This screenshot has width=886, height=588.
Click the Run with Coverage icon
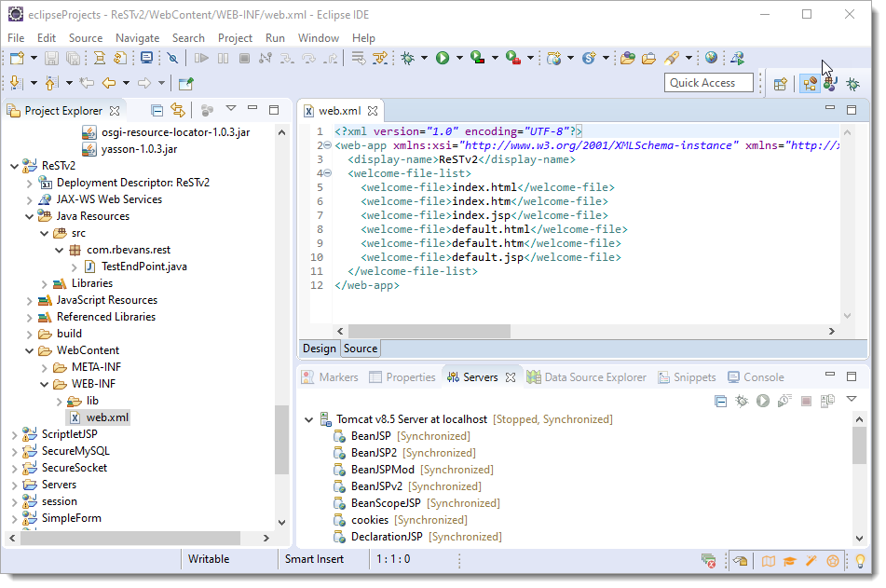[x=477, y=58]
